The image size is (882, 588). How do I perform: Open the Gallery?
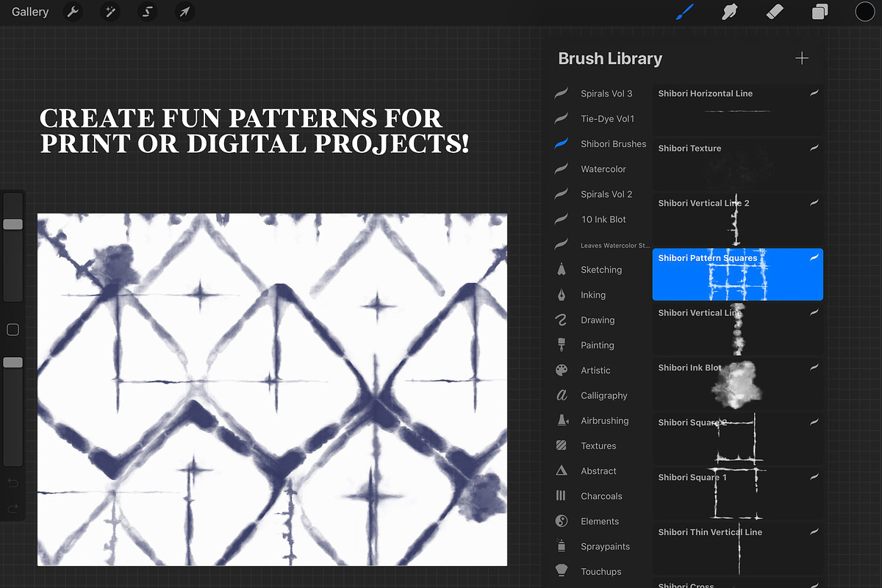coord(30,12)
